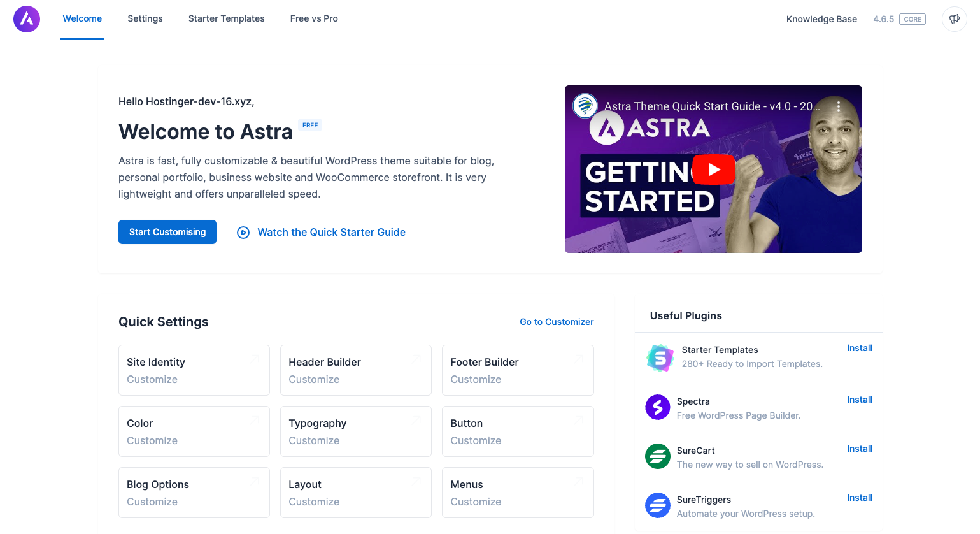Viewport: 980px width, 534px height.
Task: Click the SureCart plugin icon
Action: coord(658,456)
